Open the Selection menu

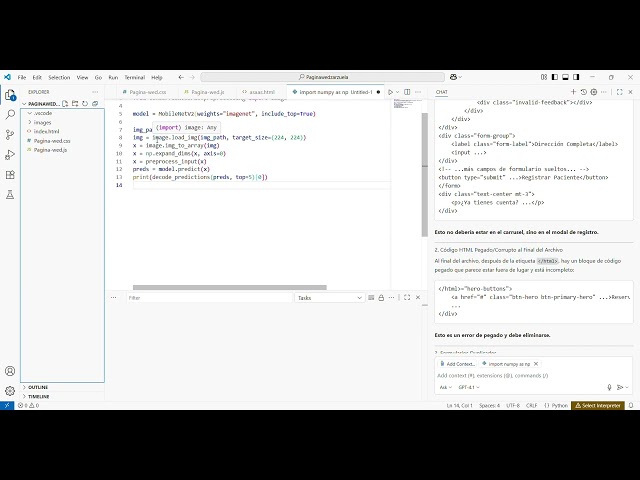pyautogui.click(x=59, y=77)
